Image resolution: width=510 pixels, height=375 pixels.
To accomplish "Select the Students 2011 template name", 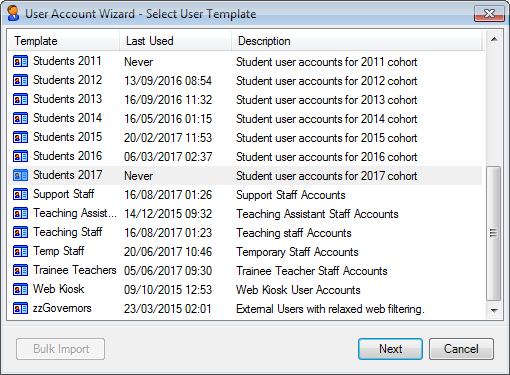I will pyautogui.click(x=67, y=61).
